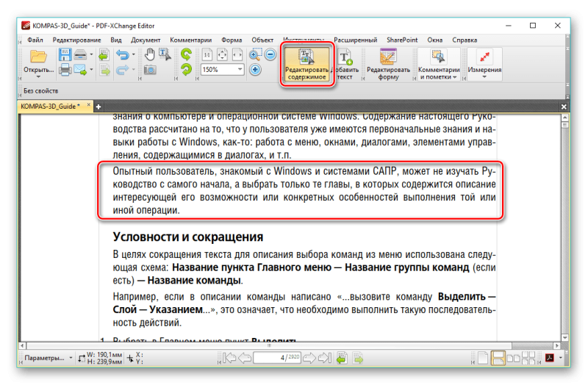Fit page width icon
Viewport: 588px width, 385px height.
[x=237, y=55]
